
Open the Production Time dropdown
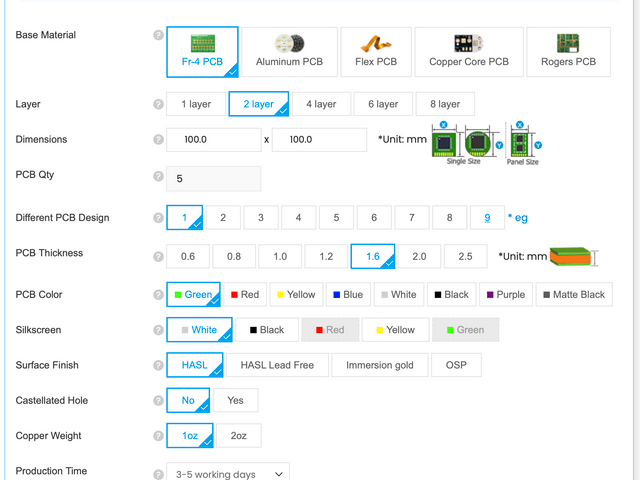227,472
